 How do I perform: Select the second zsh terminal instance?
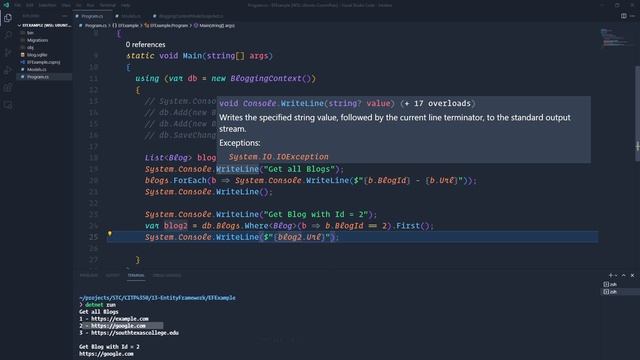(x=619, y=292)
